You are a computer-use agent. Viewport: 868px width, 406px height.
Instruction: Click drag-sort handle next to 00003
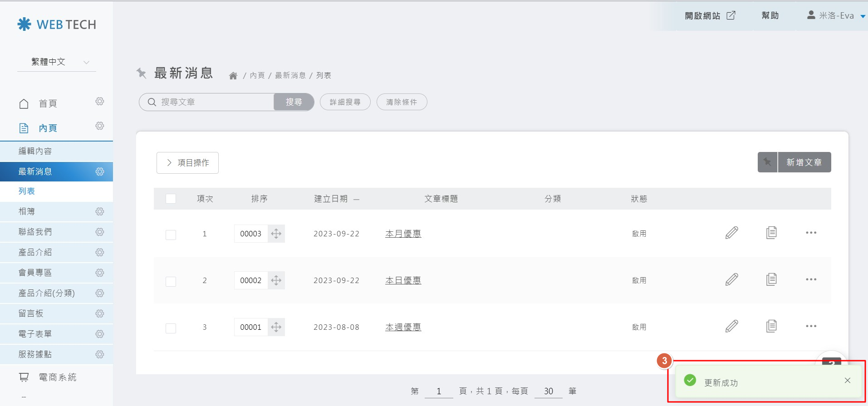(x=276, y=234)
